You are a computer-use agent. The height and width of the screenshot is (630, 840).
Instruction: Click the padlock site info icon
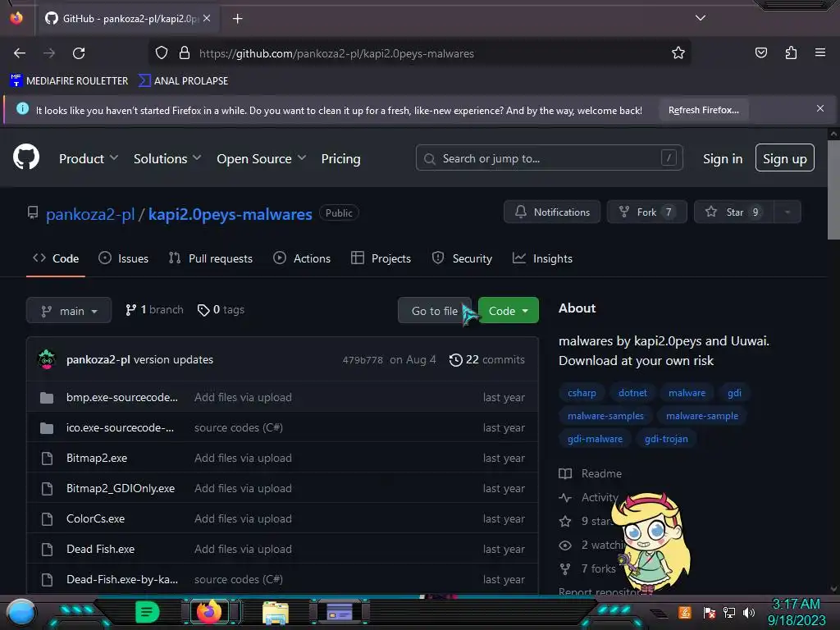click(x=185, y=53)
